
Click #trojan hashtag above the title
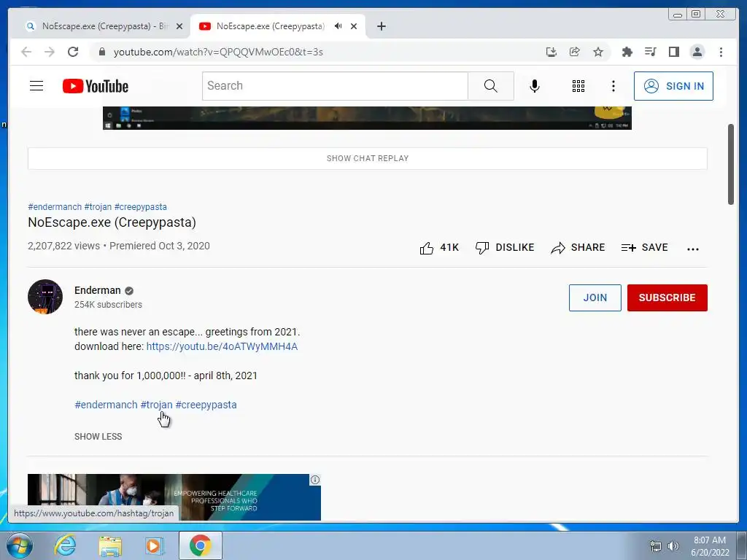click(x=98, y=206)
